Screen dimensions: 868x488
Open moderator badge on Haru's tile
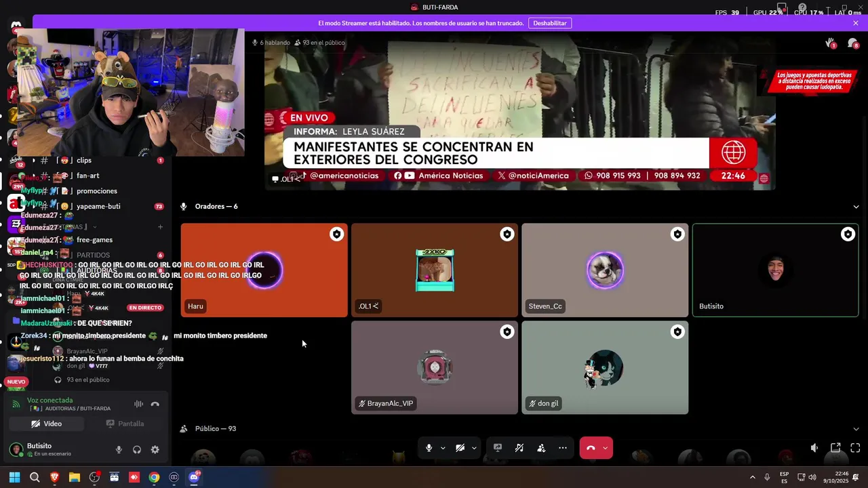(336, 235)
